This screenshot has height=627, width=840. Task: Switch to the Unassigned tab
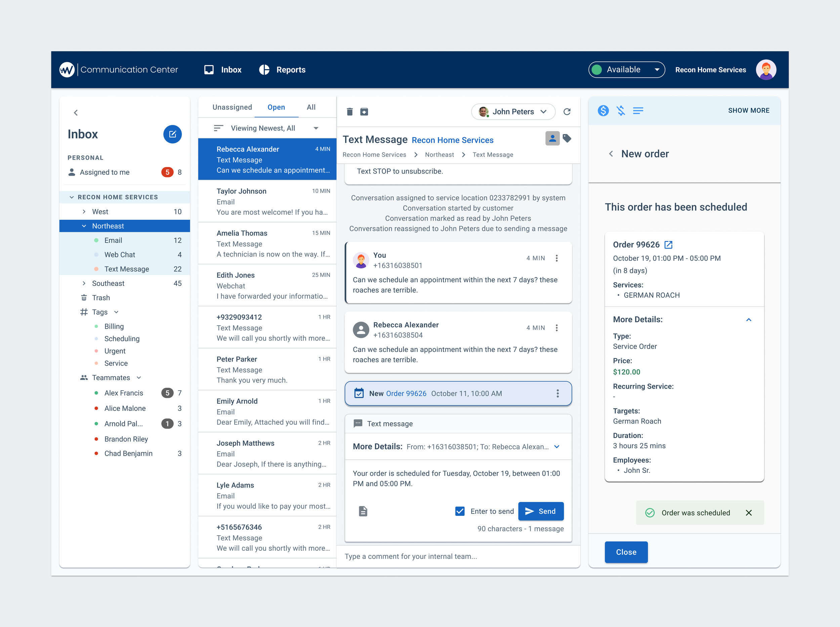pyautogui.click(x=232, y=107)
